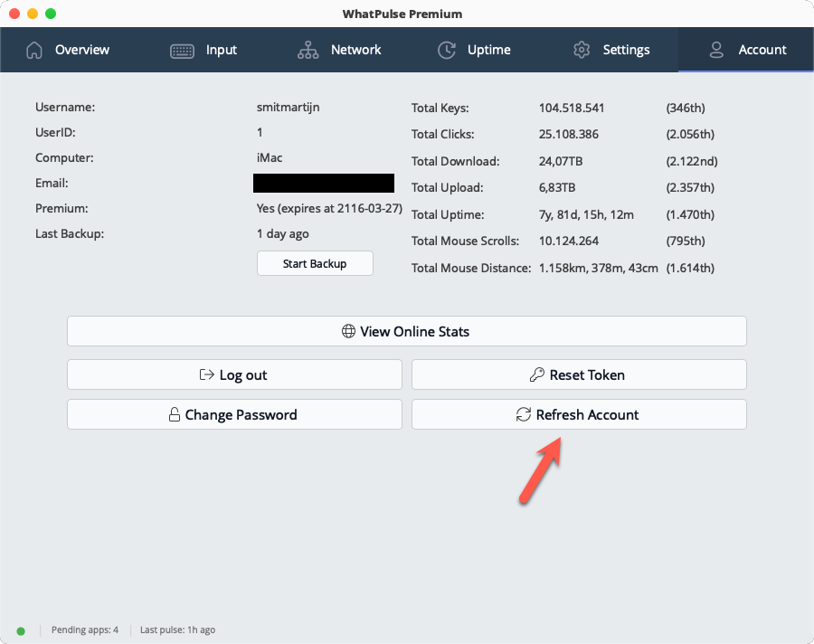The width and height of the screenshot is (814, 644).
Task: Click the padlock icon on Change Password
Action: [x=175, y=414]
